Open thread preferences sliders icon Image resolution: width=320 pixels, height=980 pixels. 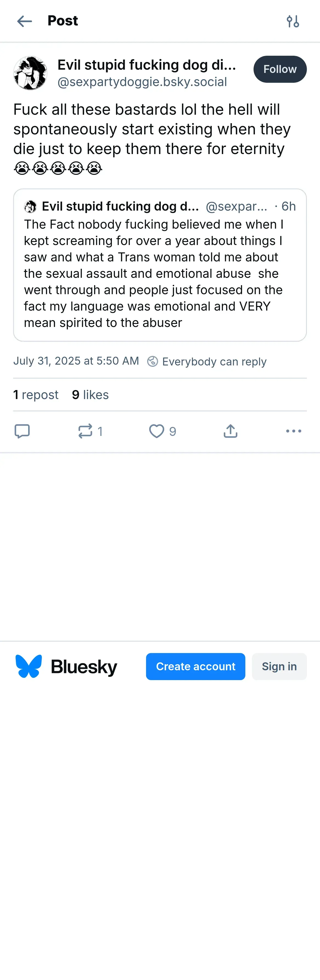293,21
